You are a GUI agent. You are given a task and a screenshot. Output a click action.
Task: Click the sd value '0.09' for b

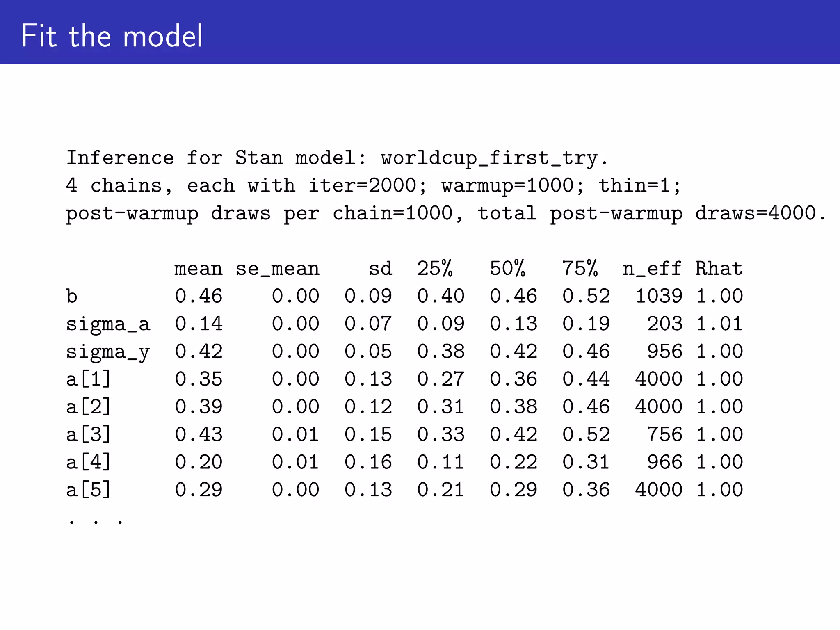point(368,296)
